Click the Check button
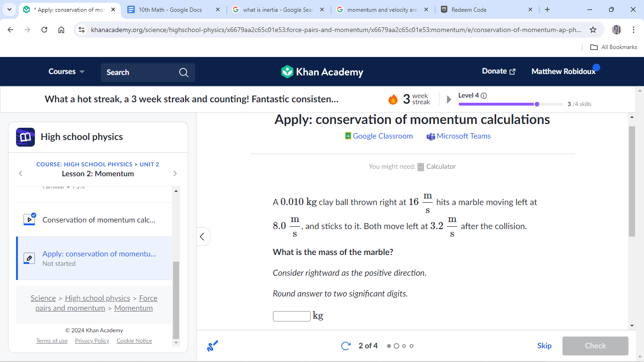644x362 pixels. coord(595,346)
